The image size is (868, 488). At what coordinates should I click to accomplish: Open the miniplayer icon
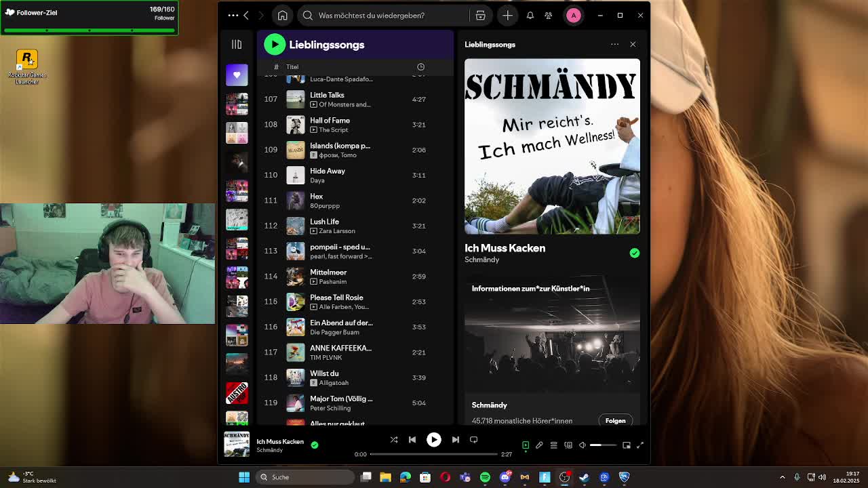coord(627,445)
